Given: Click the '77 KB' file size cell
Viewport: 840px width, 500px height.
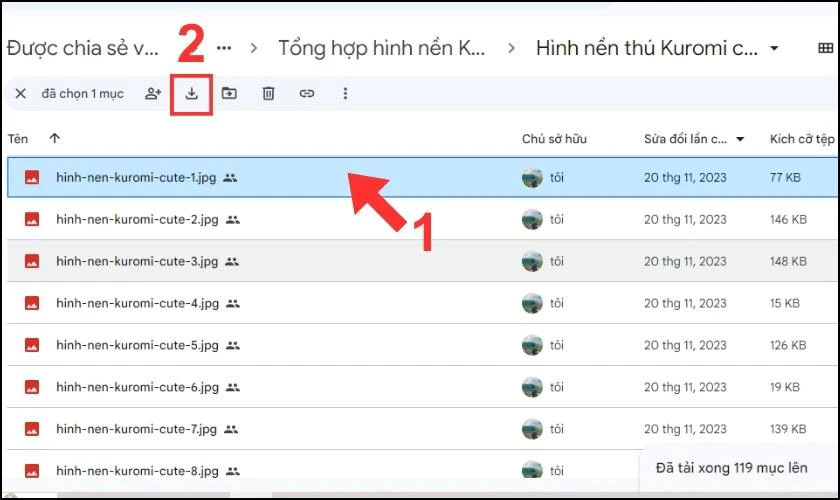Looking at the screenshot, I should [x=785, y=177].
